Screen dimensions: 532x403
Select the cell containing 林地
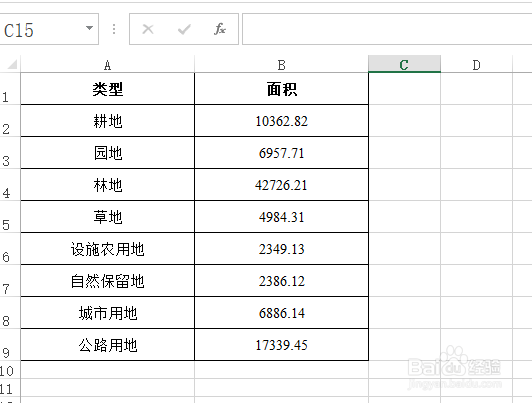pyautogui.click(x=108, y=185)
